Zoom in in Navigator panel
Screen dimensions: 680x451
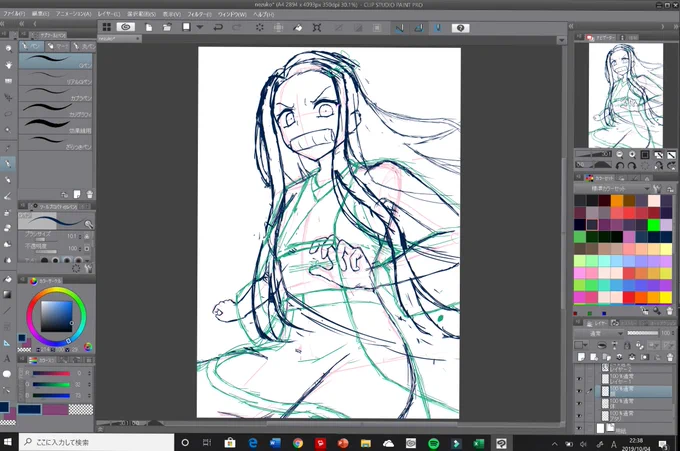pyautogui.click(x=632, y=154)
